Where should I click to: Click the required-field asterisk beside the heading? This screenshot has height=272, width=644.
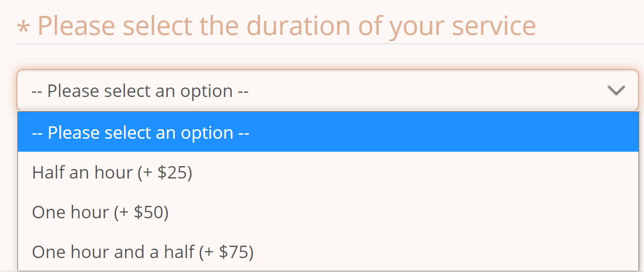23,28
